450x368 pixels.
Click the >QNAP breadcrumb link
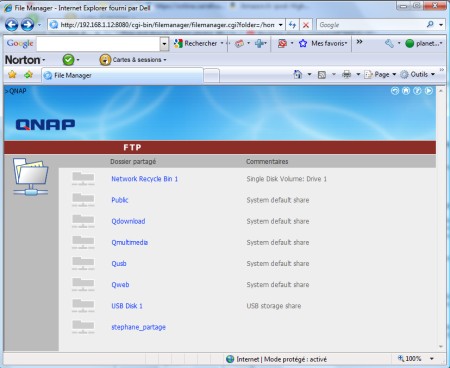15,91
